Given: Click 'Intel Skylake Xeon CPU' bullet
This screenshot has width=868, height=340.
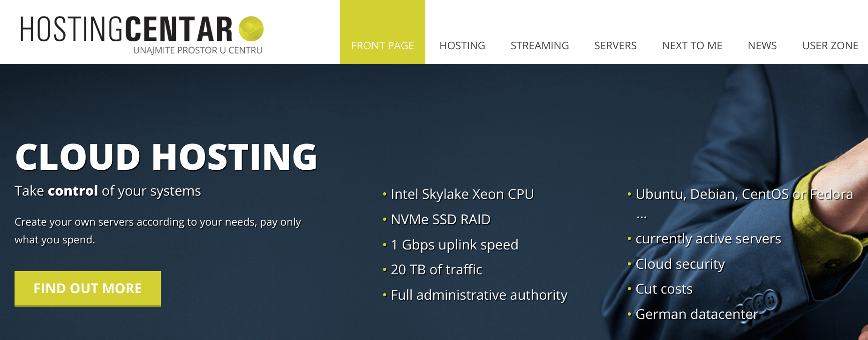Looking at the screenshot, I should 462,194.
